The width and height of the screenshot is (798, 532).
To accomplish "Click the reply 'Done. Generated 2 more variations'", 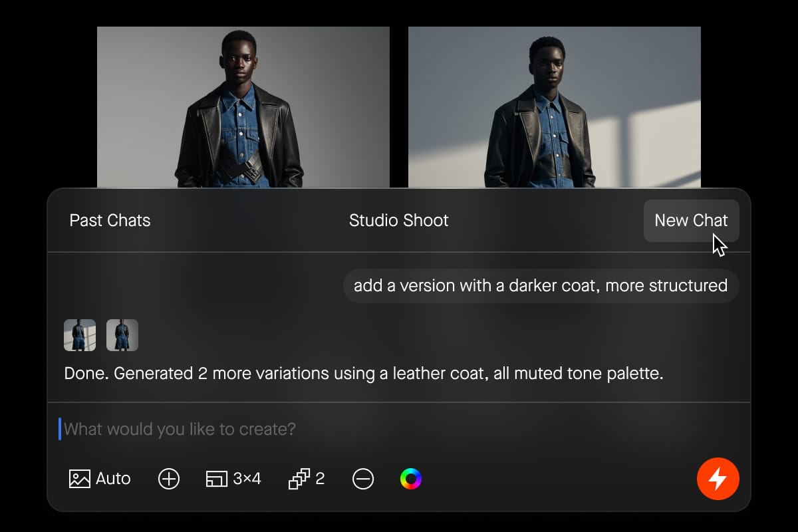I will coord(364,373).
